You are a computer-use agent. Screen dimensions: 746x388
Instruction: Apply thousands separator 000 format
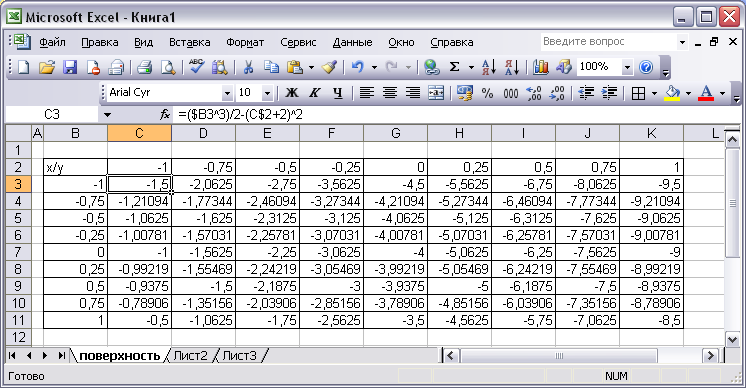(x=510, y=93)
